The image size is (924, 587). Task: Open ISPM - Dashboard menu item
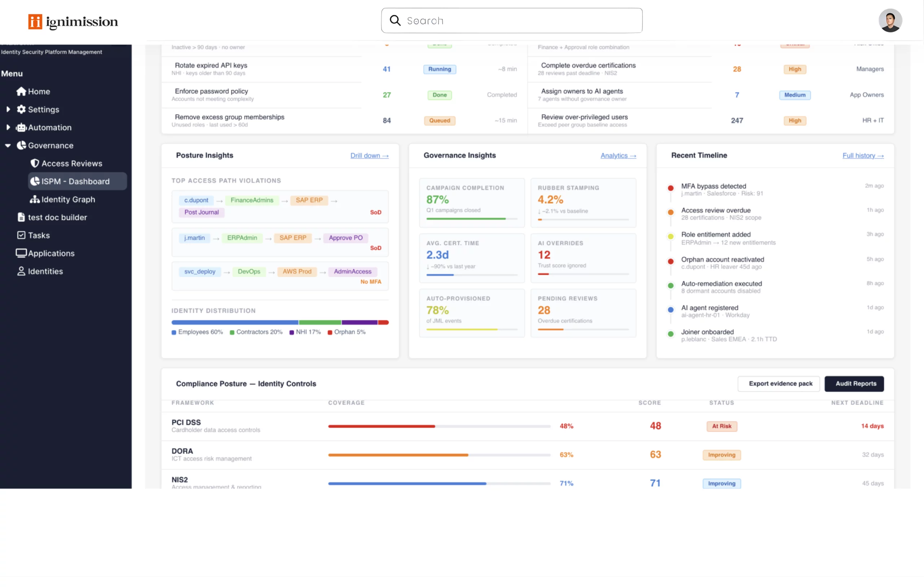pos(75,181)
